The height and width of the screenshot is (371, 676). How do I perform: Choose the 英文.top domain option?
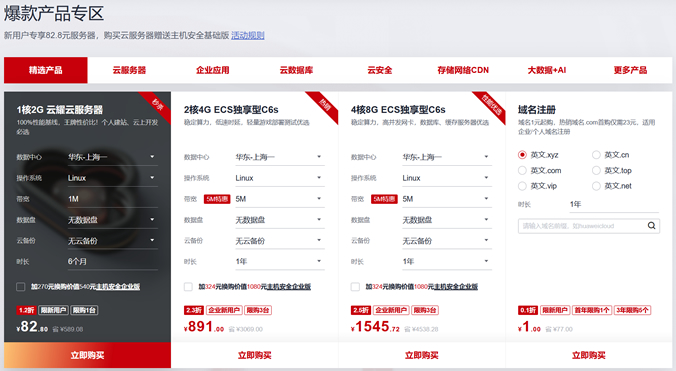tap(596, 170)
